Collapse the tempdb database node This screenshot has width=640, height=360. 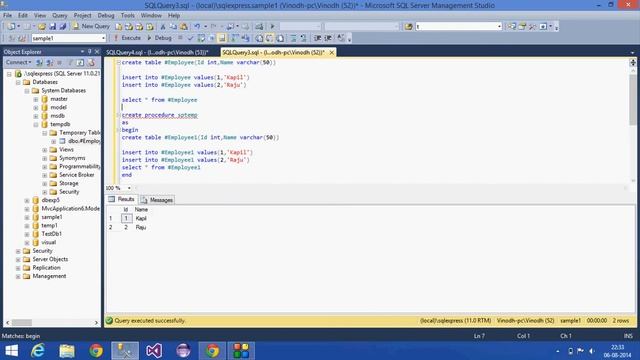tap(36, 124)
